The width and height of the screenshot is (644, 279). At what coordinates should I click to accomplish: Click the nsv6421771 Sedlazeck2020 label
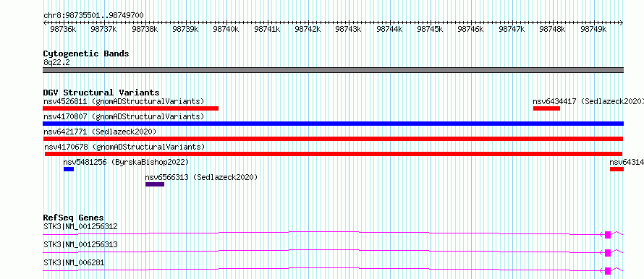click(100, 132)
